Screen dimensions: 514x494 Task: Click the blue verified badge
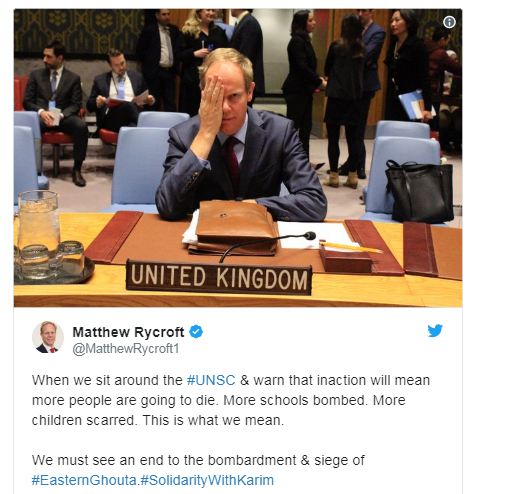[196, 332]
